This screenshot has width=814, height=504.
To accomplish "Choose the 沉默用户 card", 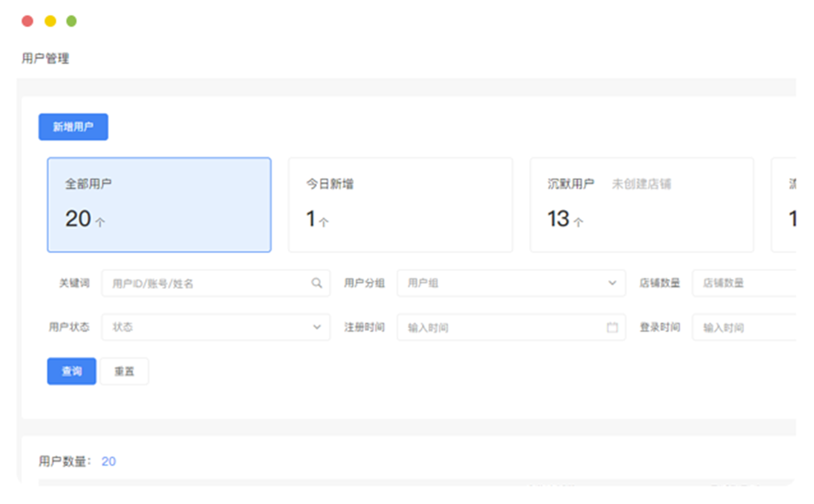I will click(641, 205).
